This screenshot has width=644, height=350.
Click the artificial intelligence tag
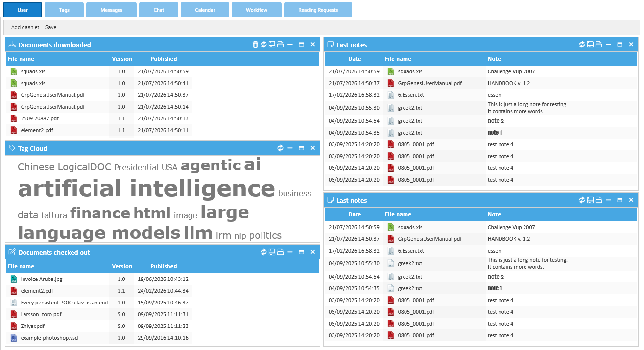click(146, 188)
